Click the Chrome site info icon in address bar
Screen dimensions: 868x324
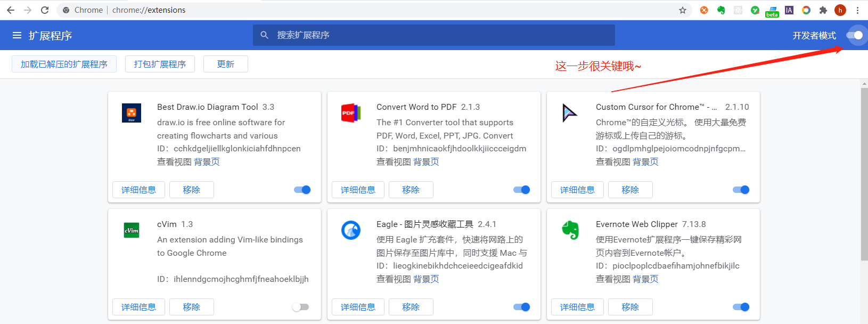click(66, 10)
